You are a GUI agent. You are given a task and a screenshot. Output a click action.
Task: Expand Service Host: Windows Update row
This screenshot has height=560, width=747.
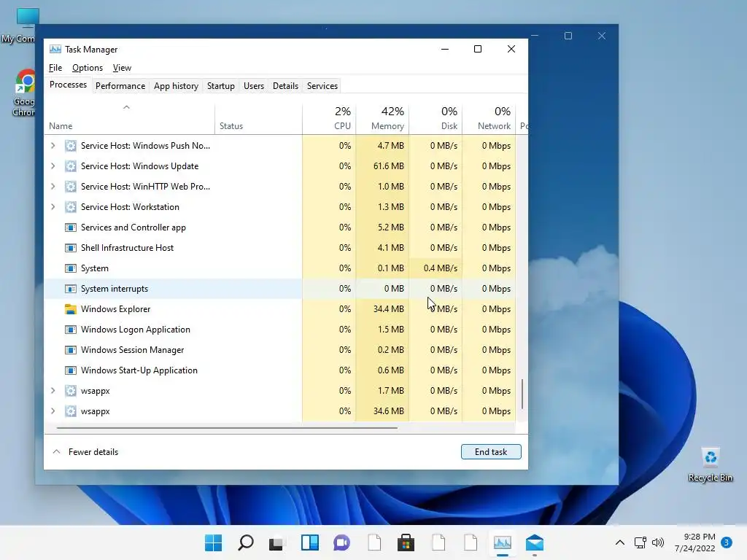tap(53, 166)
